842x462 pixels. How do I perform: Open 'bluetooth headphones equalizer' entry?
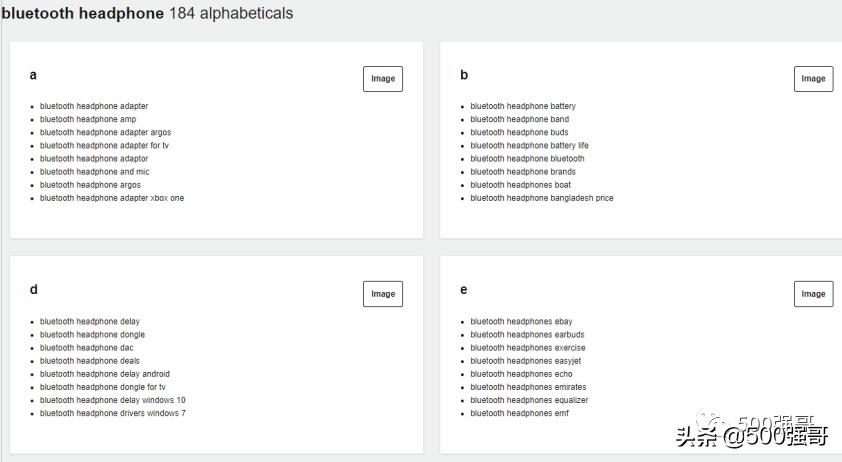[x=529, y=400]
